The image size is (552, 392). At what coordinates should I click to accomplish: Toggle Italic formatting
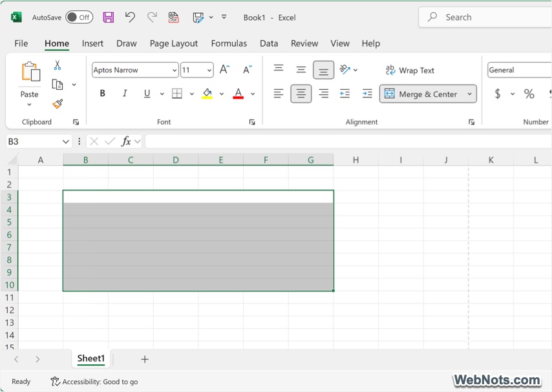click(x=125, y=94)
